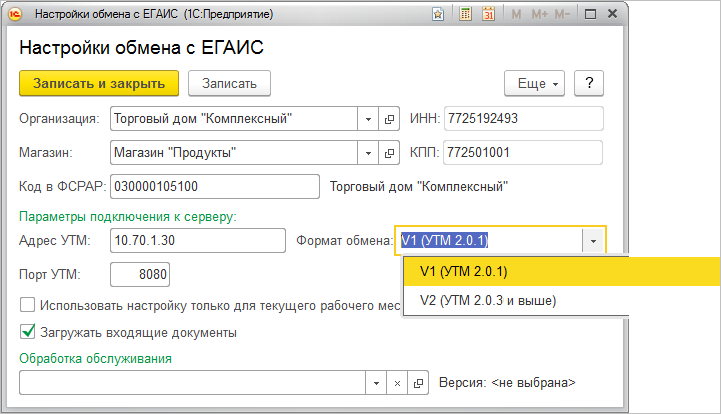Viewport: 721px width, 414px height.
Task: Open the Организация record with open-form icon
Action: coord(389,119)
